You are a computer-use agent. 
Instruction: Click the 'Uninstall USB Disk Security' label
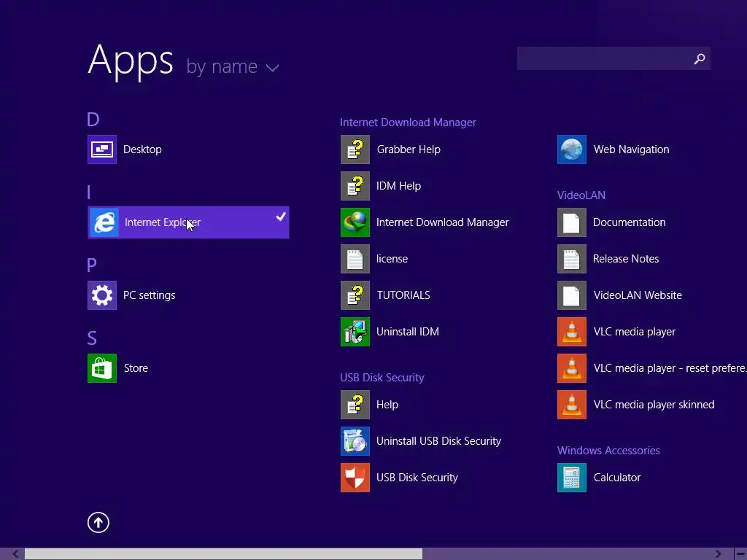[438, 441]
